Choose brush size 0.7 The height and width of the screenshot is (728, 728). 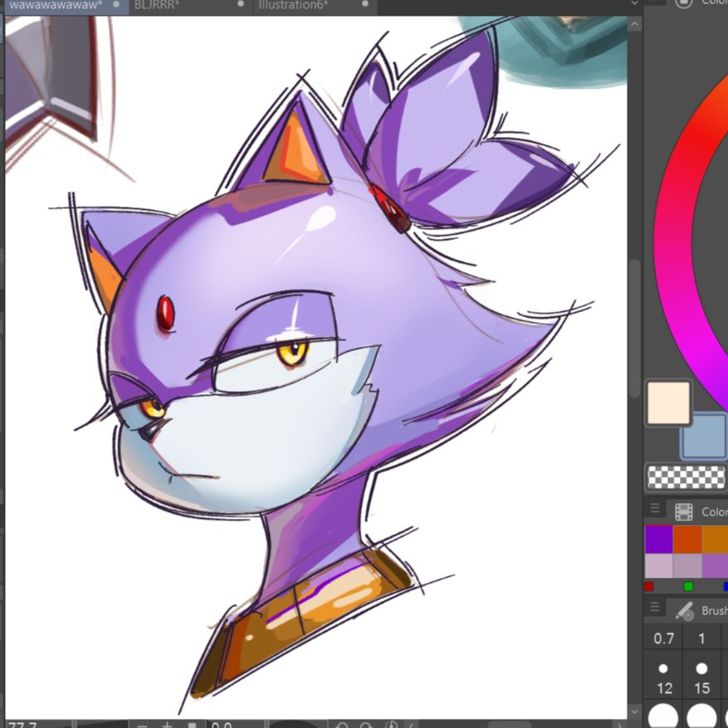[x=663, y=638]
